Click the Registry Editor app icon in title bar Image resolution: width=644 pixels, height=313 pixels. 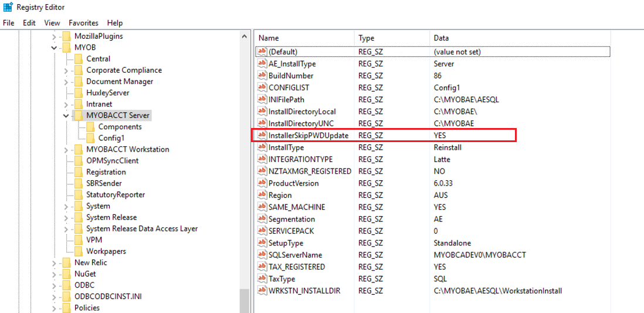pos(8,7)
